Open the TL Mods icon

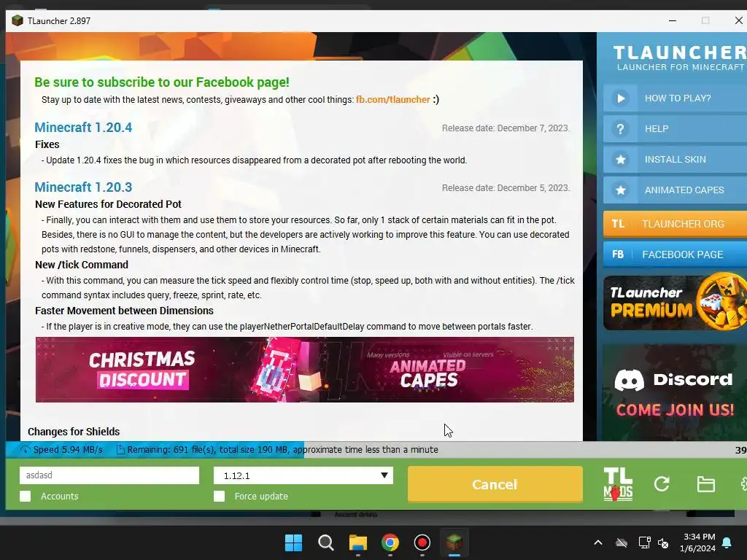click(x=618, y=484)
